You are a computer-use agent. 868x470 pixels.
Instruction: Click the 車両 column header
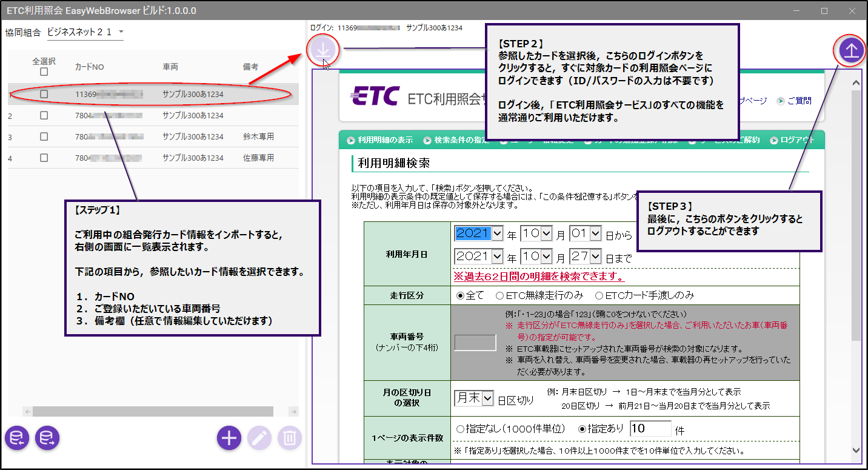coord(170,67)
